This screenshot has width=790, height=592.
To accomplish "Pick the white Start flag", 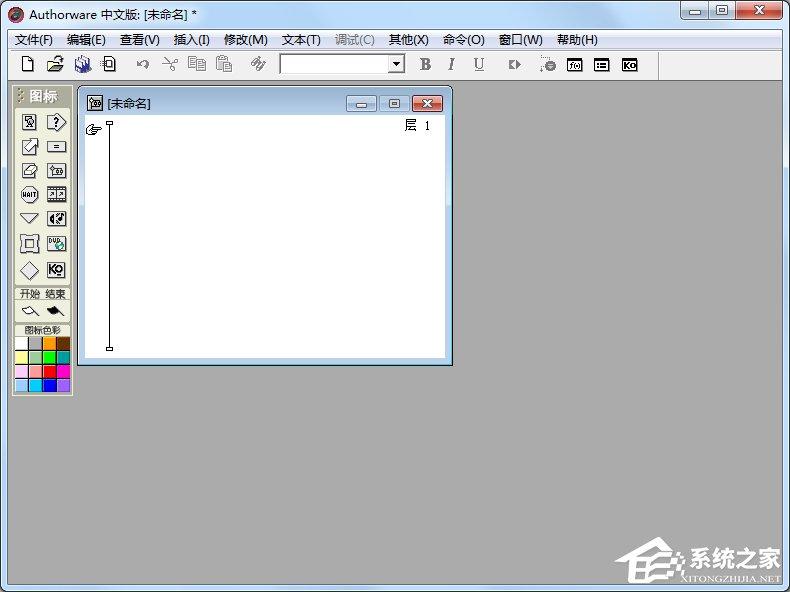I will click(x=30, y=311).
